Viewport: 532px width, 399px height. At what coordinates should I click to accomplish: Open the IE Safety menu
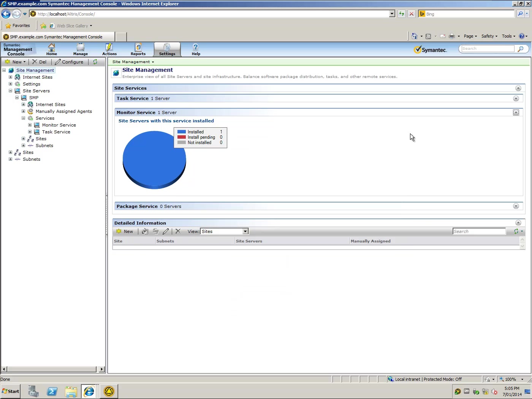click(489, 36)
